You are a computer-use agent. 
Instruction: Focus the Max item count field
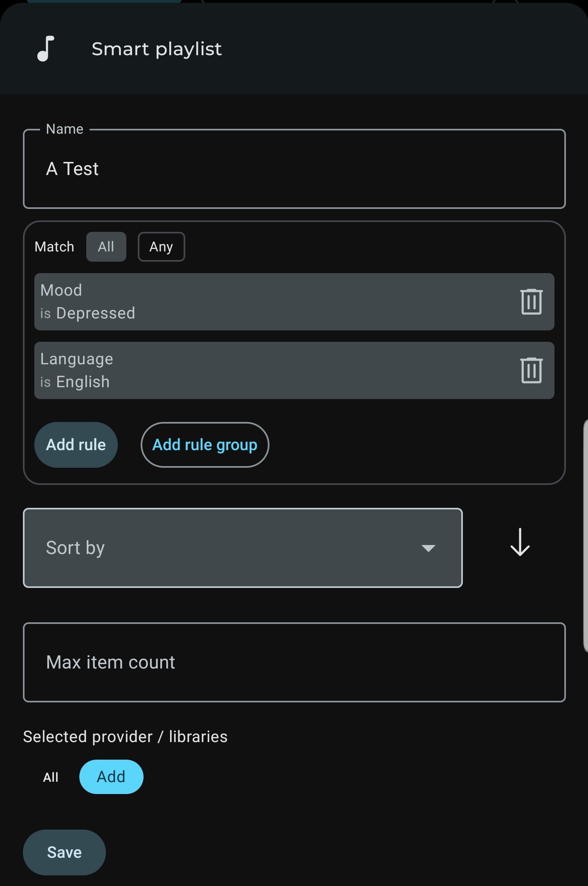[294, 662]
